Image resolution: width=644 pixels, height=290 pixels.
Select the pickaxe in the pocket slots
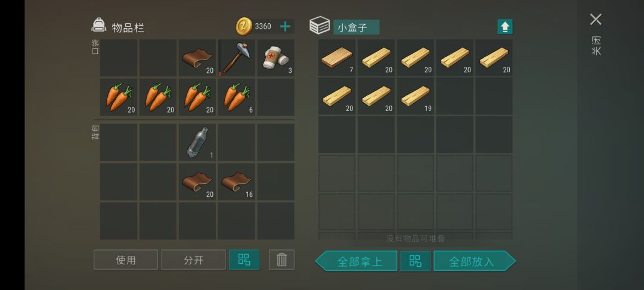tap(237, 58)
